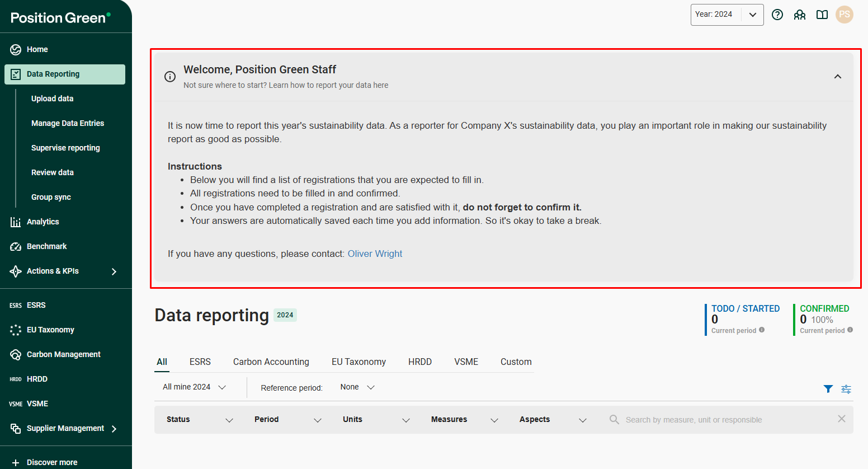Open the Measures filter dropdown
868x469 pixels.
(x=465, y=419)
